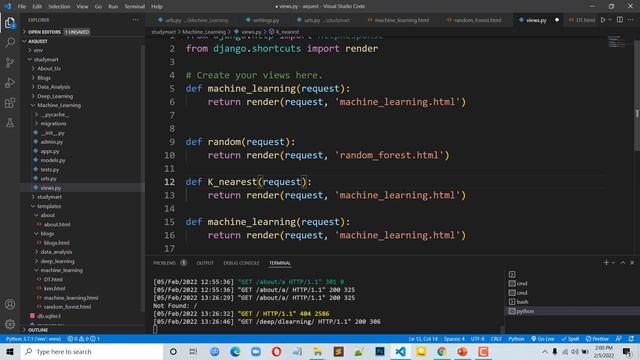Run the Python file with play button
This screenshot has height=360, width=640.
603,20
